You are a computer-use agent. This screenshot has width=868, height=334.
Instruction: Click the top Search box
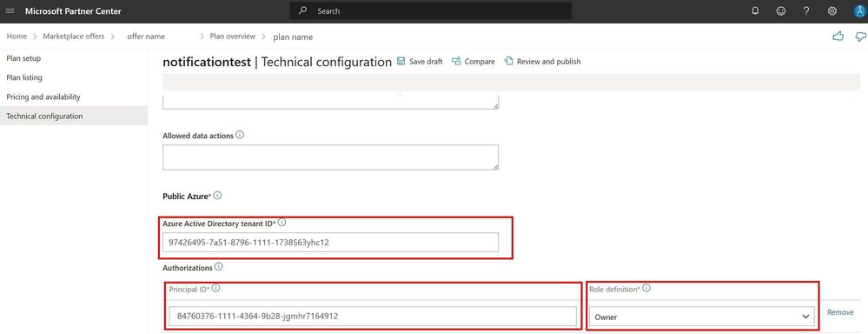[431, 10]
